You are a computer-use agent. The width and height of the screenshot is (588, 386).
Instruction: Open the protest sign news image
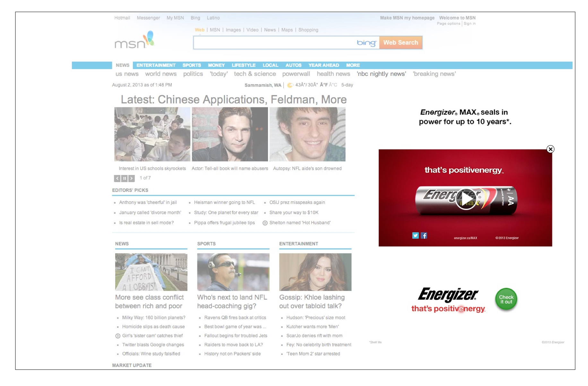(151, 272)
